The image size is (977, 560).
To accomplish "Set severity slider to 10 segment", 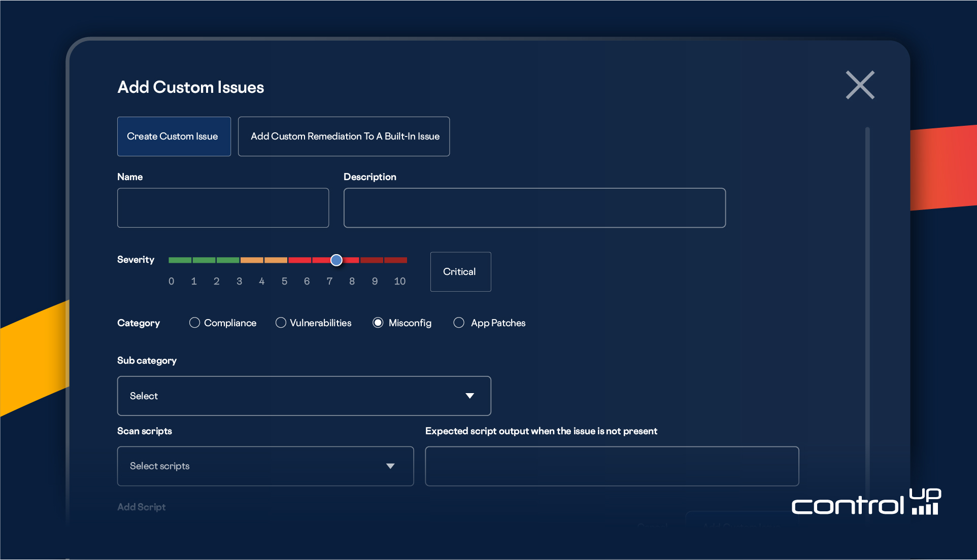I will pos(396,260).
